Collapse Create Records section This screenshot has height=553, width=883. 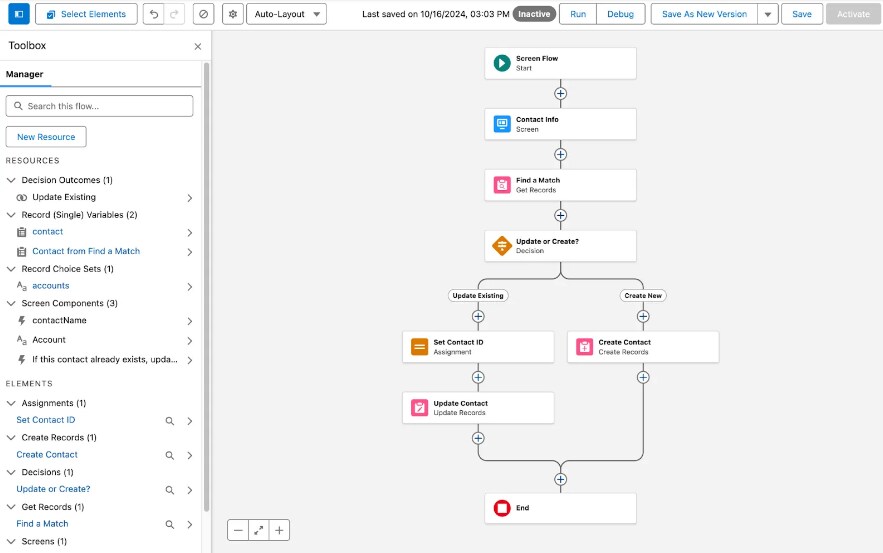(x=11, y=438)
